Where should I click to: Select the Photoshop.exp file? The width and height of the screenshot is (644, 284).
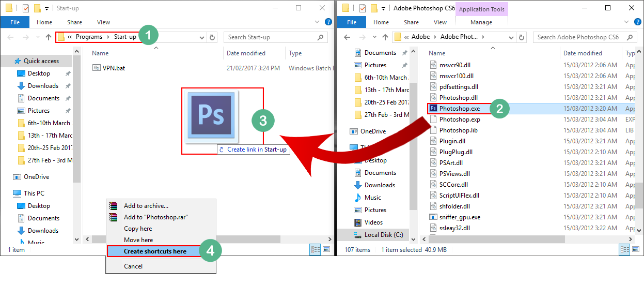[459, 119]
